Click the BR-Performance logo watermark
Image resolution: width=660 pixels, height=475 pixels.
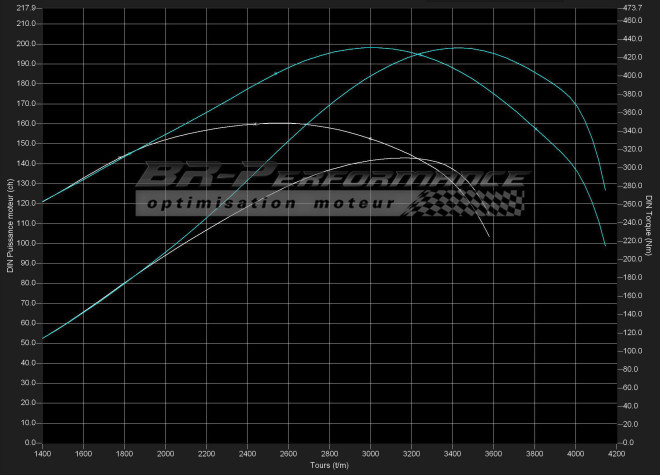(x=330, y=180)
